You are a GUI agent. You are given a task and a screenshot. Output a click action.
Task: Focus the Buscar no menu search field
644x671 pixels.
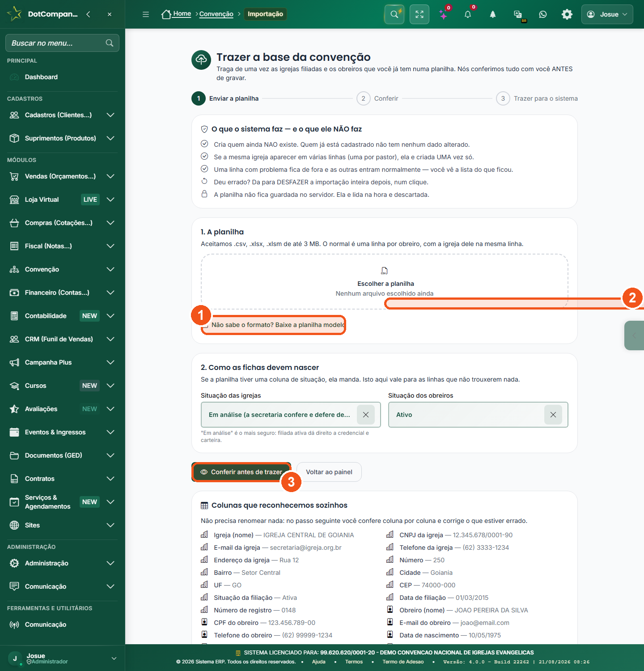(x=62, y=43)
